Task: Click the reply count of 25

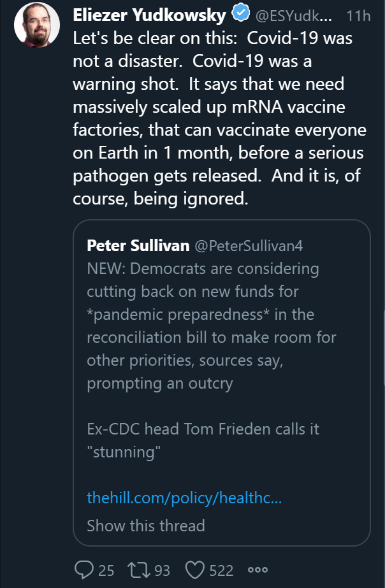Action: 106,570
